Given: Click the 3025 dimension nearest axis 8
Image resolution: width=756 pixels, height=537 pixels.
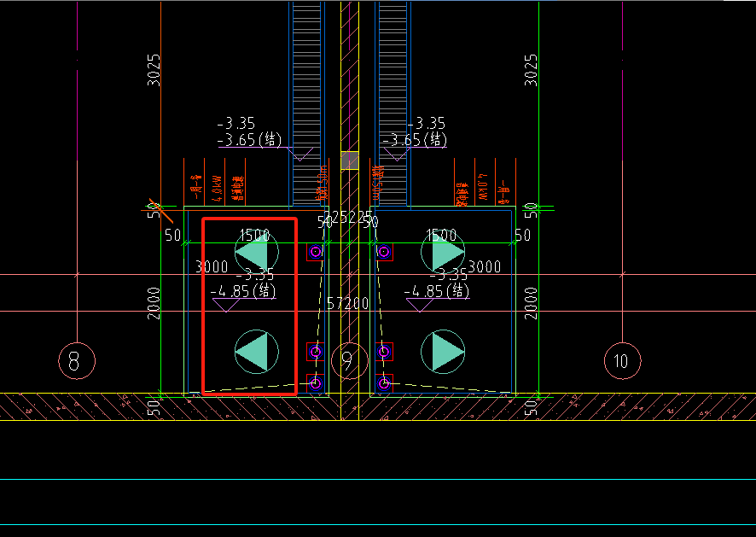Looking at the screenshot, I should point(154,70).
